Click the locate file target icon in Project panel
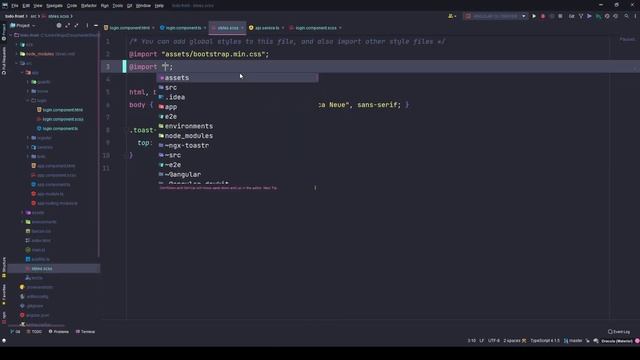This screenshot has width=640, height=360. [x=59, y=25]
